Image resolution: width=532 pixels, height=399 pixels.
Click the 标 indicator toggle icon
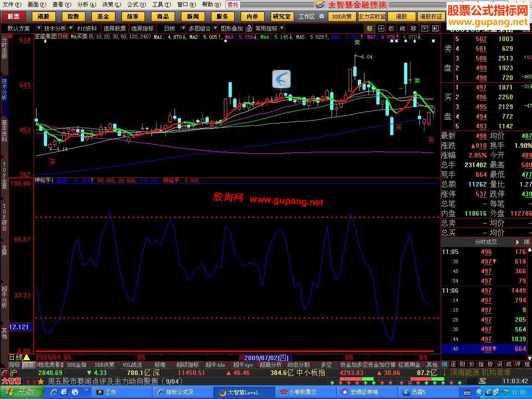pos(370,29)
